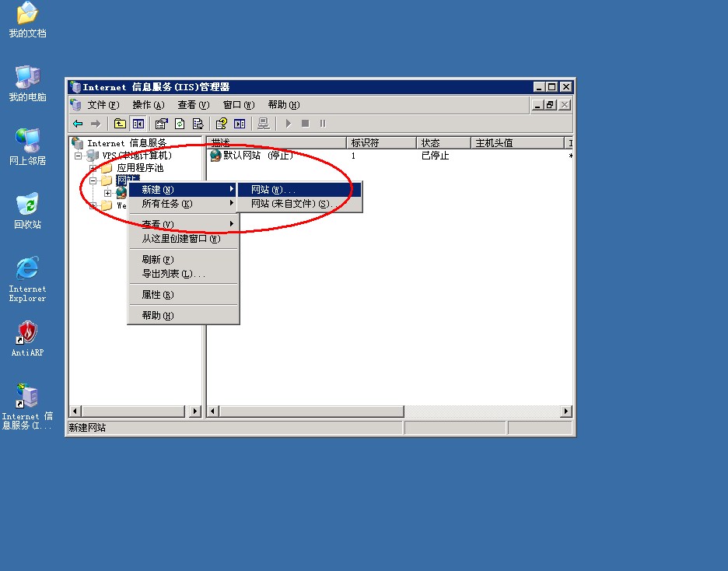Open 查看(V) submenu in context menu
The height and width of the screenshot is (571, 728).
[183, 224]
